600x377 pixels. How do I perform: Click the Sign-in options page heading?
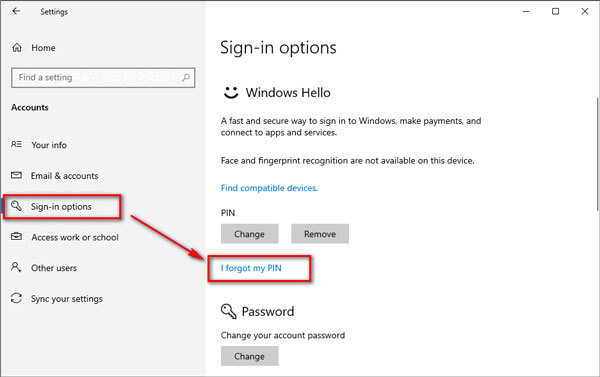click(278, 48)
